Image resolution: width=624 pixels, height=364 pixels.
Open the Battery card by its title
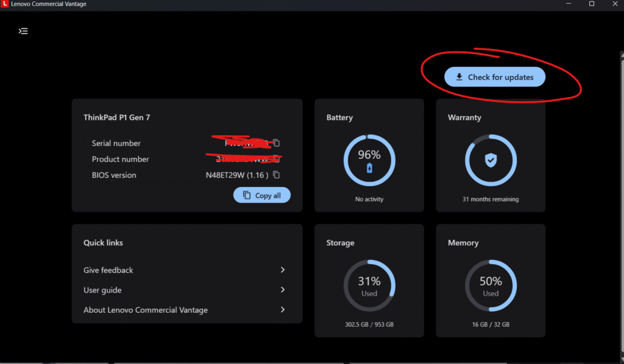point(339,117)
